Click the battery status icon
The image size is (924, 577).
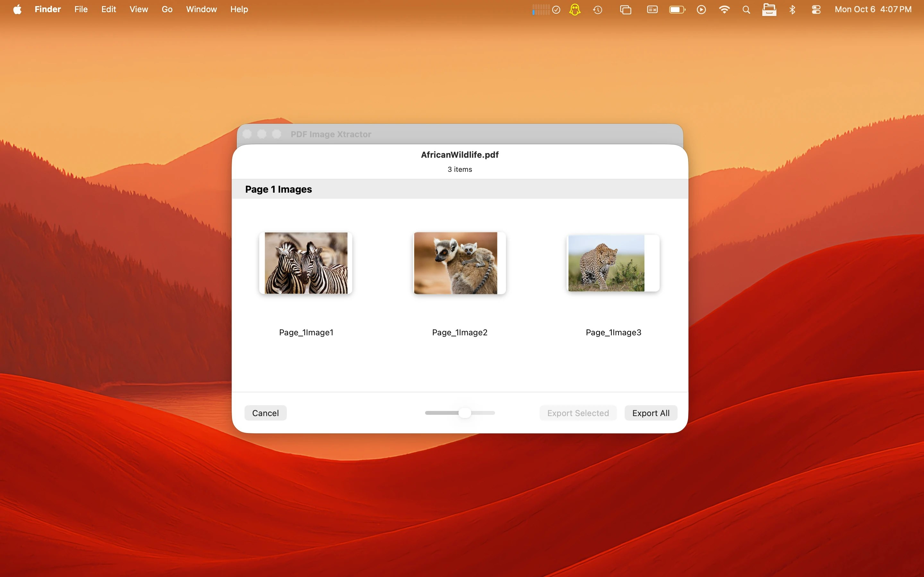(677, 10)
